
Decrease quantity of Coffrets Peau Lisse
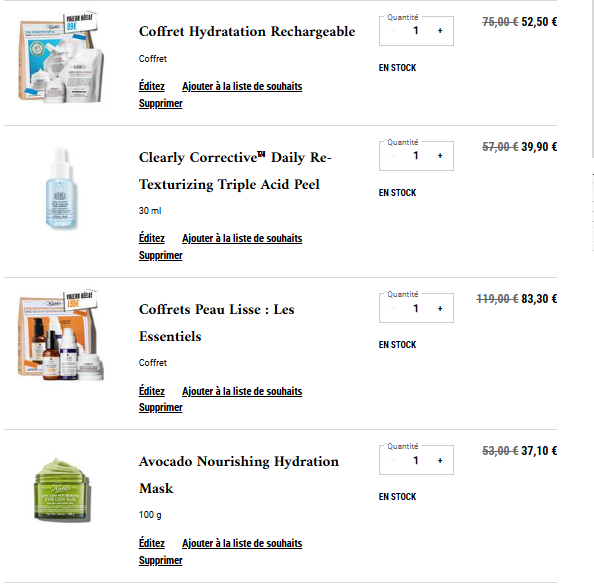pos(392,309)
